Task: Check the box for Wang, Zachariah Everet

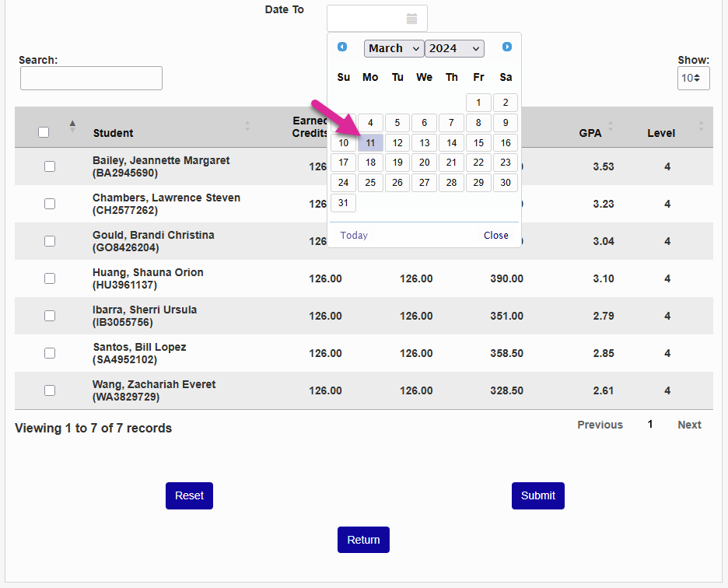Action: tap(50, 390)
